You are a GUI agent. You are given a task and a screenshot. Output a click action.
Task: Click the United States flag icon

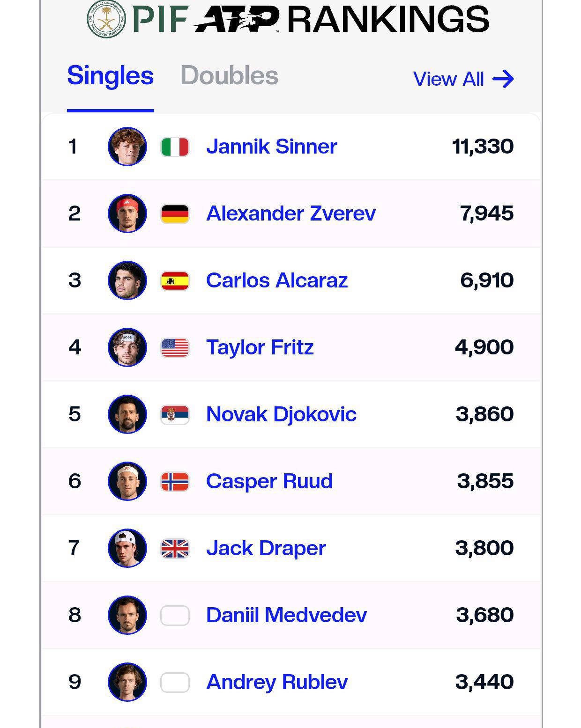175,348
